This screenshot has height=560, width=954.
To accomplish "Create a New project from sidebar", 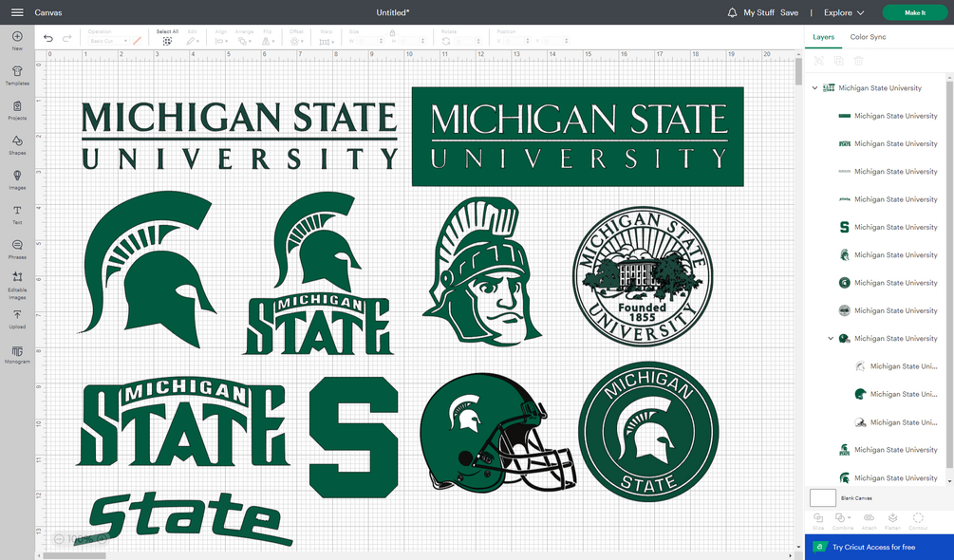I will 17,41.
